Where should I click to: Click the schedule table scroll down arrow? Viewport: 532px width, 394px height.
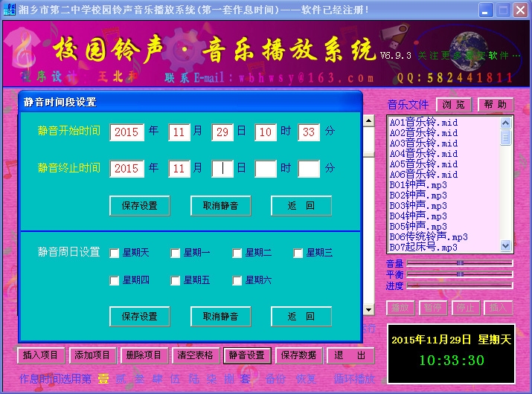pos(369,309)
